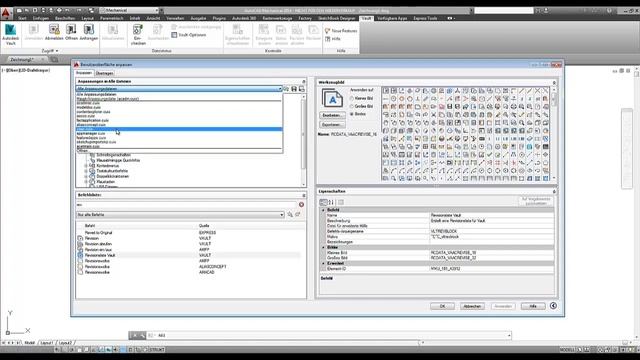Click the find command icon beside filter dropdown
Screen dimensions: 640x360
click(290, 214)
